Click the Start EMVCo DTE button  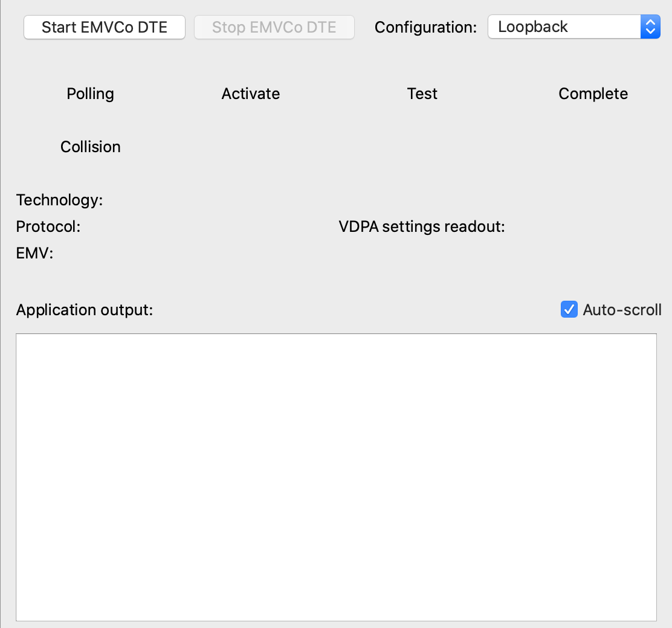[104, 27]
